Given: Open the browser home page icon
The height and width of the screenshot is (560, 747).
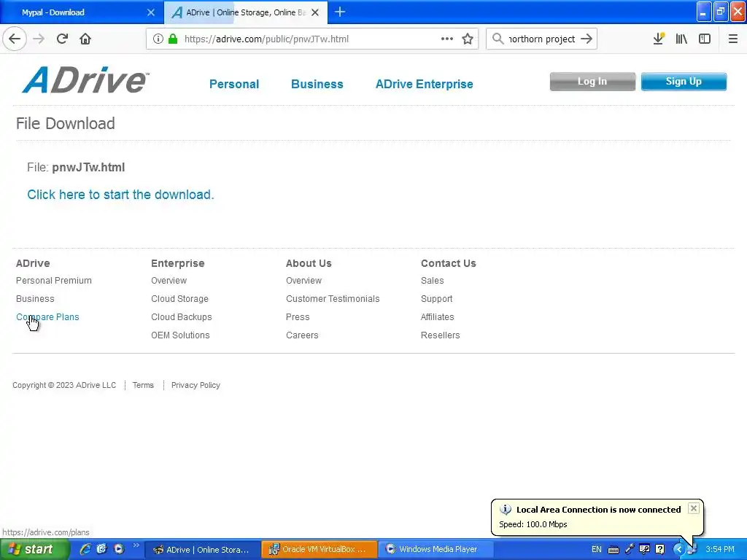Looking at the screenshot, I should tap(85, 39).
